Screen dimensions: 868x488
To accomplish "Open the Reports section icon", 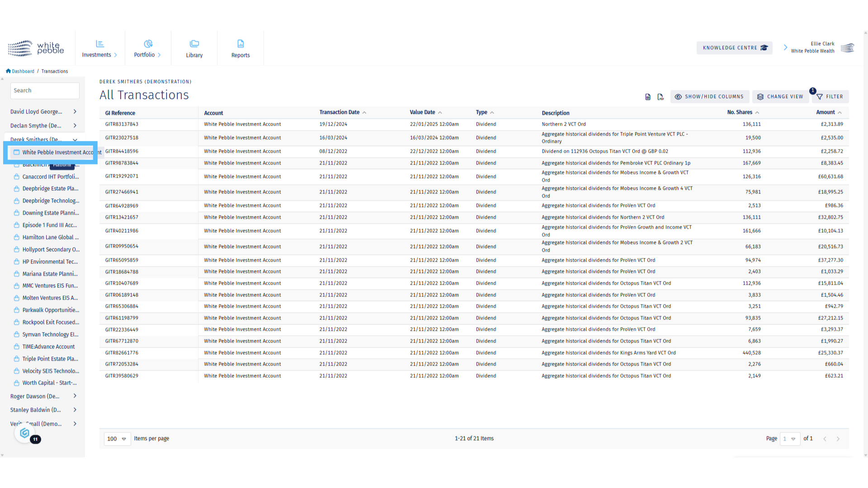I will click(241, 44).
